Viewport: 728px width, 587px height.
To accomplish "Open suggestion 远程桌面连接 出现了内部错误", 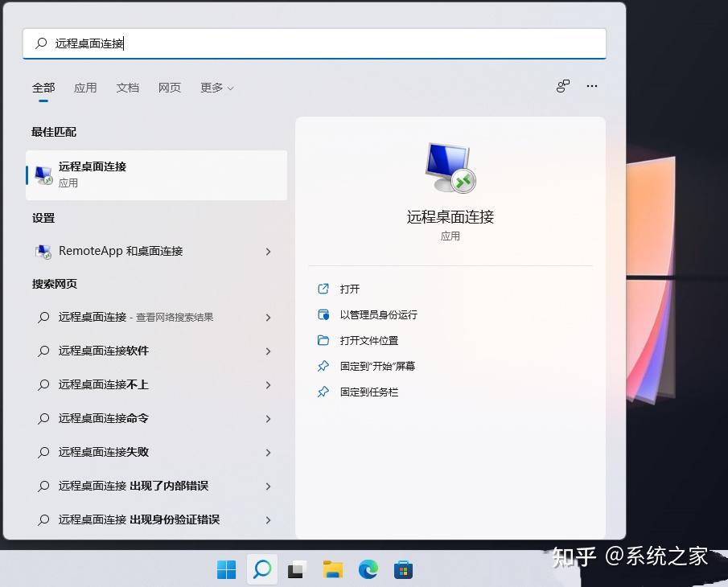I will (x=157, y=486).
